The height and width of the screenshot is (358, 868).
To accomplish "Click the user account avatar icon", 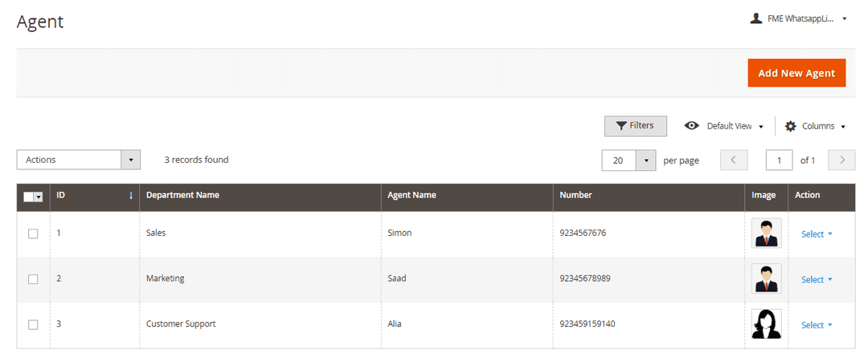I will tap(755, 18).
